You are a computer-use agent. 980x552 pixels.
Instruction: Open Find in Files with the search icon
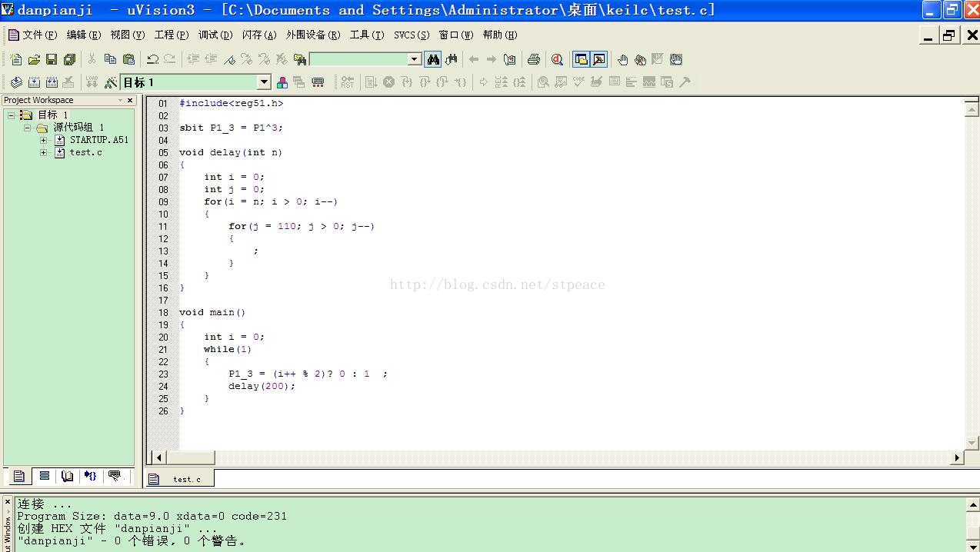[300, 59]
